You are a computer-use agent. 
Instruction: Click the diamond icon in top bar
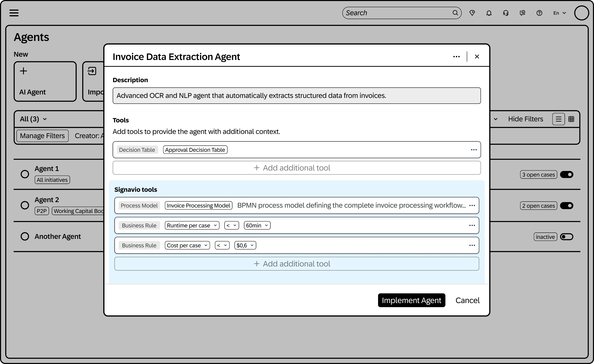(472, 13)
